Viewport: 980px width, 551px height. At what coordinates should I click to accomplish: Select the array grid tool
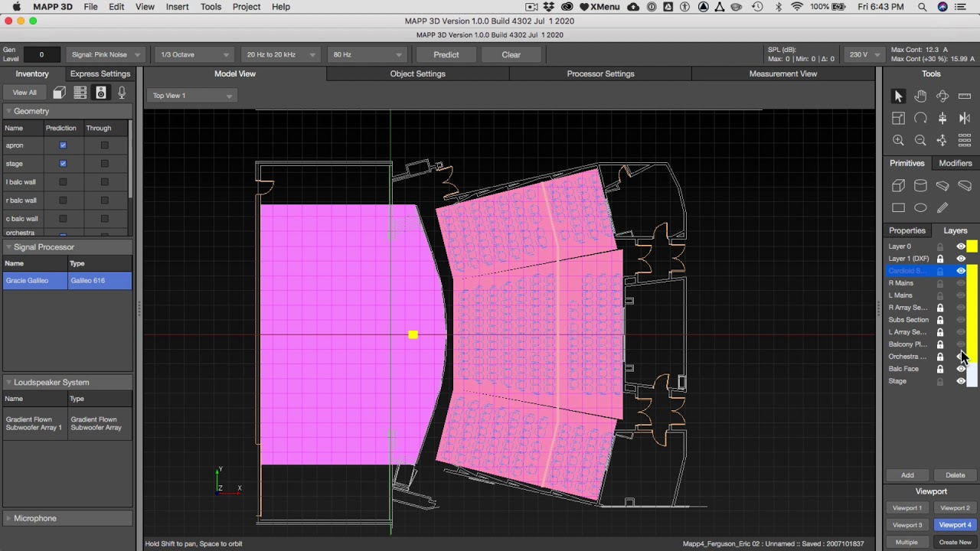tap(965, 140)
